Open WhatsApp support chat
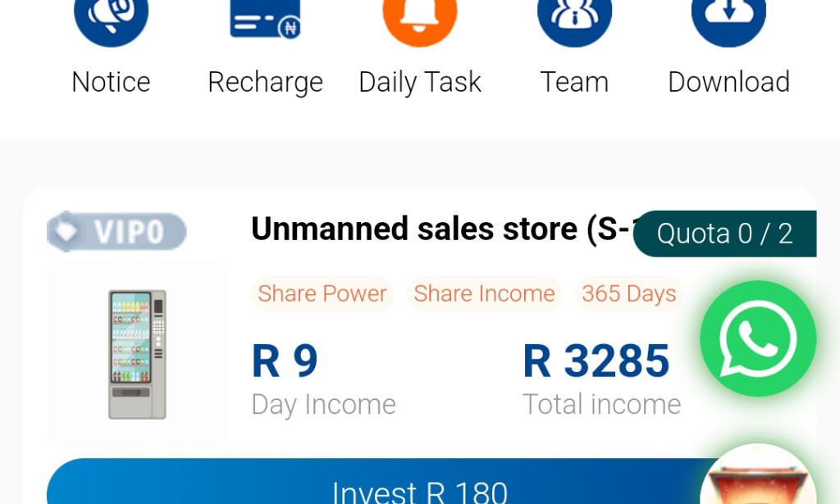Image resolution: width=840 pixels, height=504 pixels. tap(756, 338)
